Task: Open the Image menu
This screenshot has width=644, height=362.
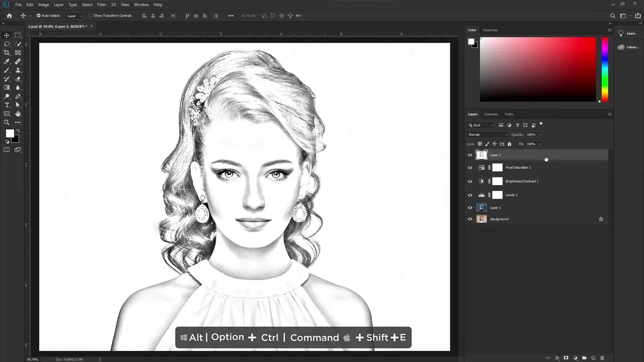Action: coord(44,5)
